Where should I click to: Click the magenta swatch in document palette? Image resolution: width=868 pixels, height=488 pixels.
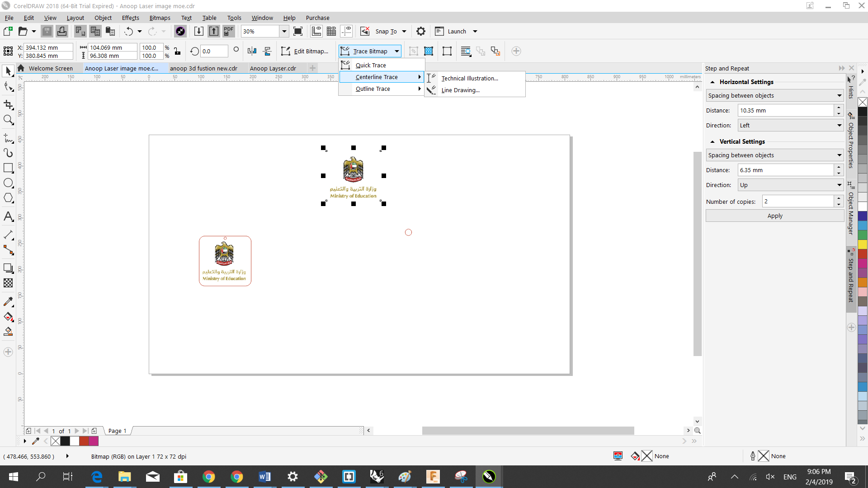click(x=94, y=441)
